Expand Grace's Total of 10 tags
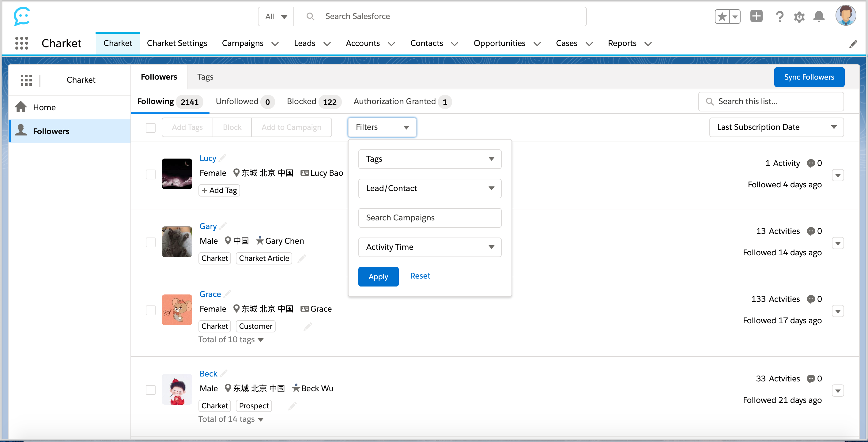Viewport: 868px width, 442px height. coord(231,340)
